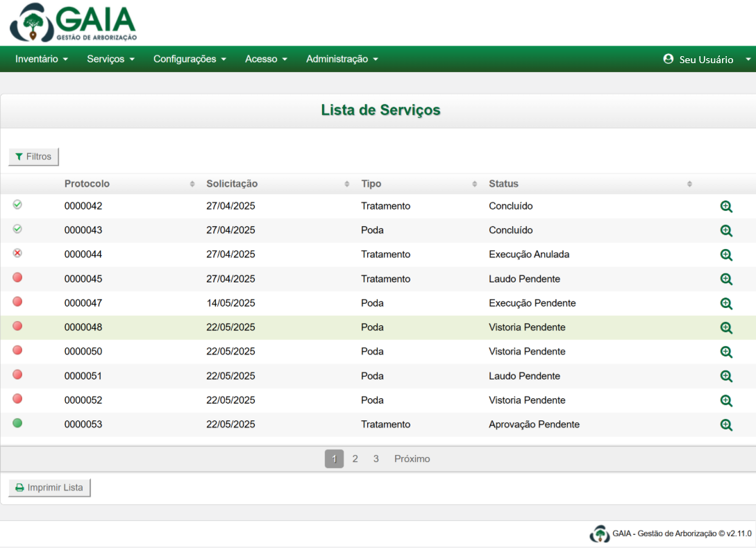Click the red status dot of 0000051
This screenshot has height=548, width=756.
(17, 375)
